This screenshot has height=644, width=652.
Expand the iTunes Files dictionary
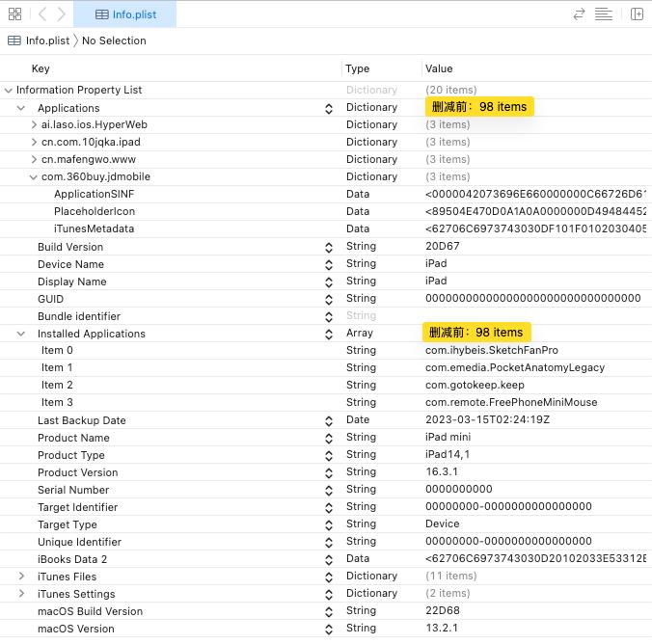pyautogui.click(x=21, y=577)
